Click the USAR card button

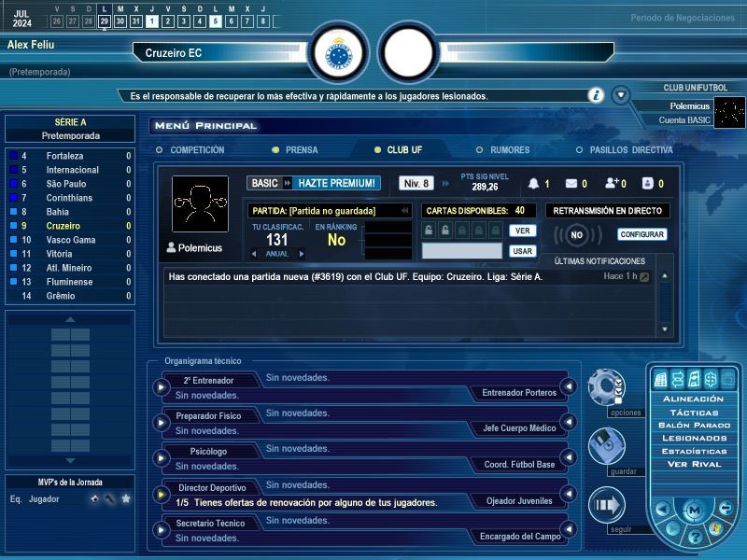click(x=523, y=251)
